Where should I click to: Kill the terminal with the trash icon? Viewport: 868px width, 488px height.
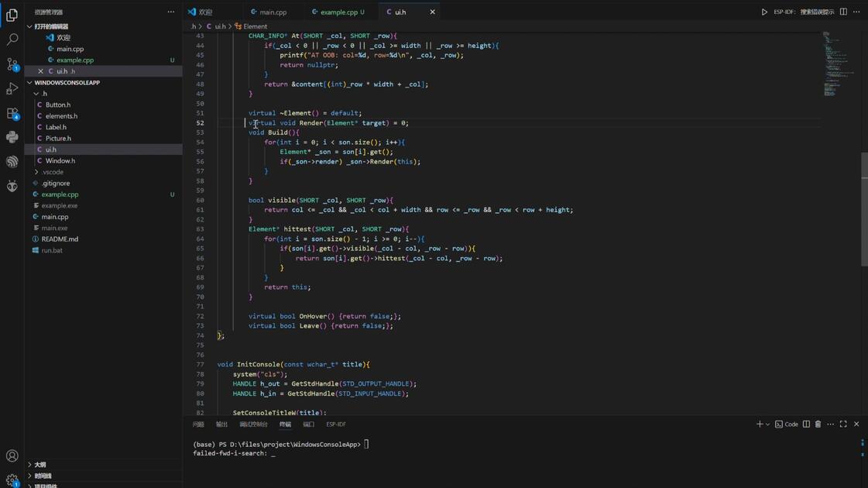click(818, 424)
